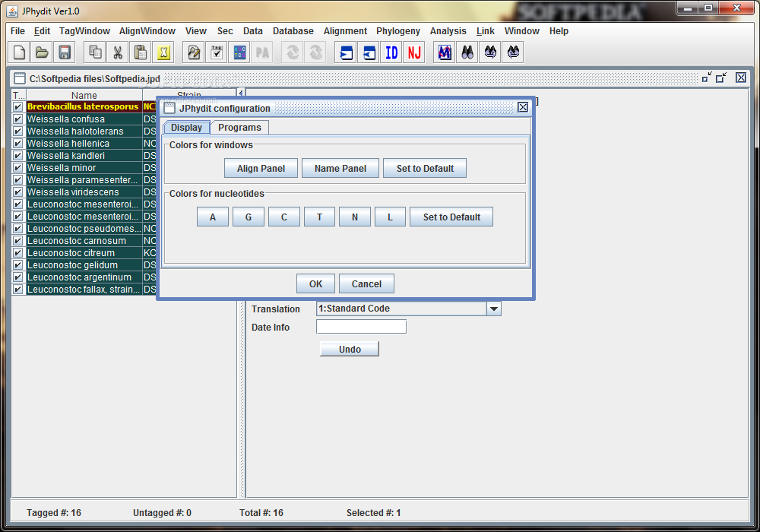Click the binoculars find icon

click(x=467, y=52)
